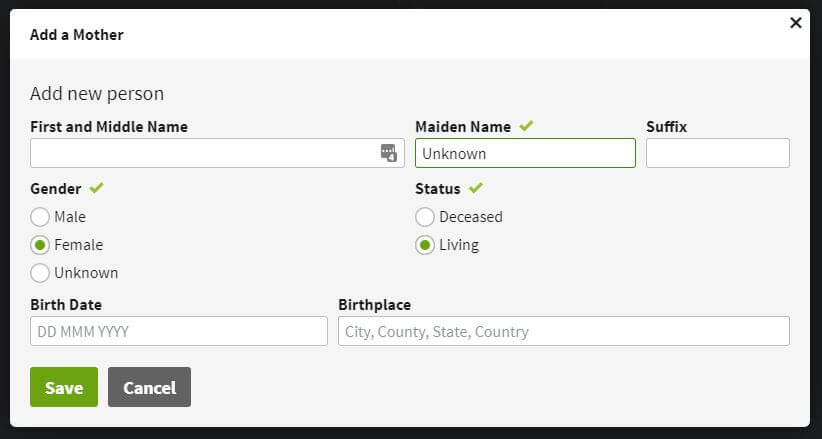Screen dimensions: 822x439
Task: Click the Birth Date label
Action: coord(66,305)
